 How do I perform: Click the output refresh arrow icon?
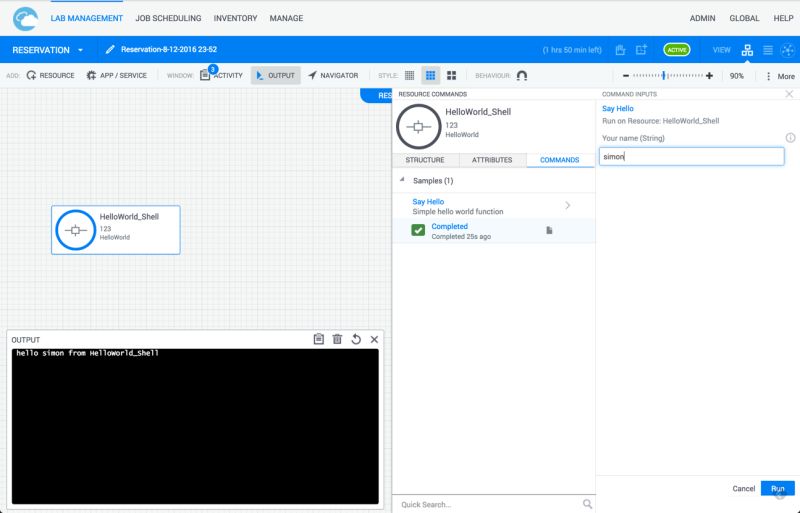(x=356, y=339)
